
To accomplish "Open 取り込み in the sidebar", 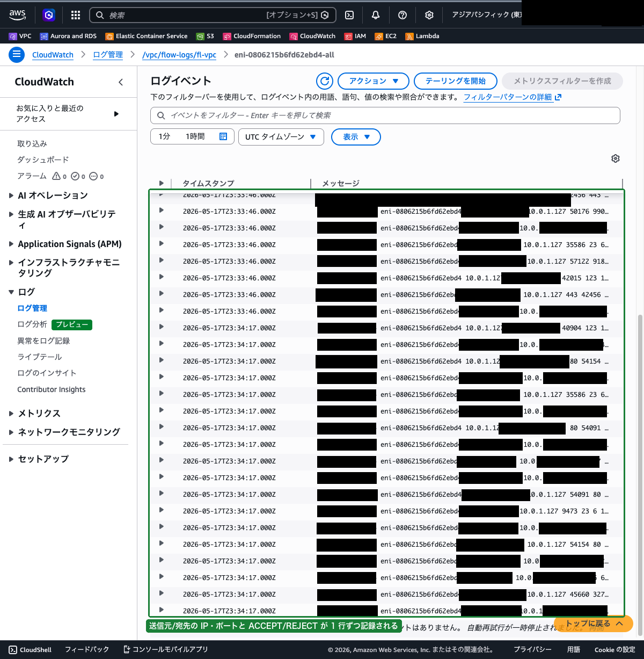I will 32,144.
